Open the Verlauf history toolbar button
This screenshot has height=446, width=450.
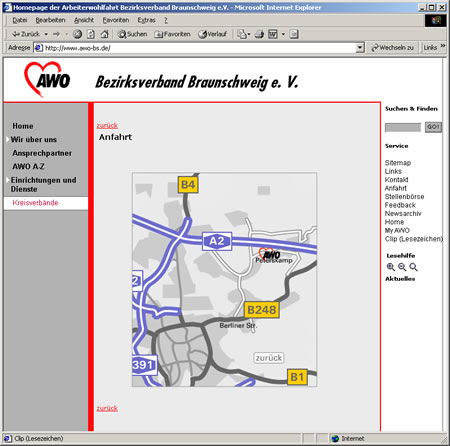click(213, 34)
